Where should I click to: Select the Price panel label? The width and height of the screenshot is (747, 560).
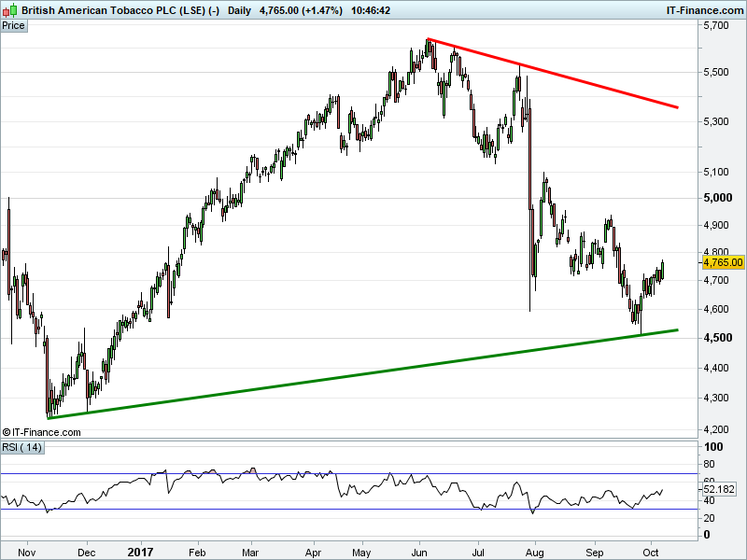coord(13,26)
